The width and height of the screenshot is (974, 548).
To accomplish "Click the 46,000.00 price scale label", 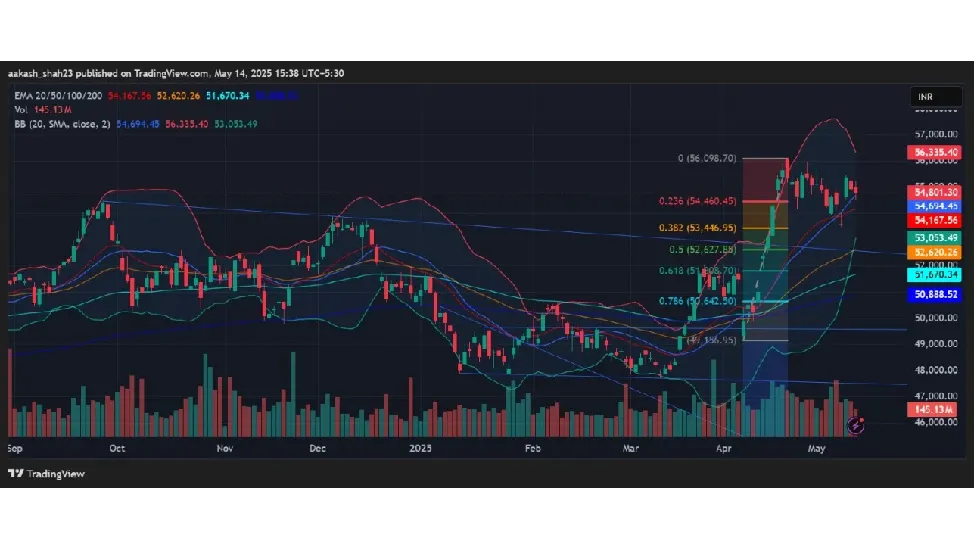I will [936, 421].
